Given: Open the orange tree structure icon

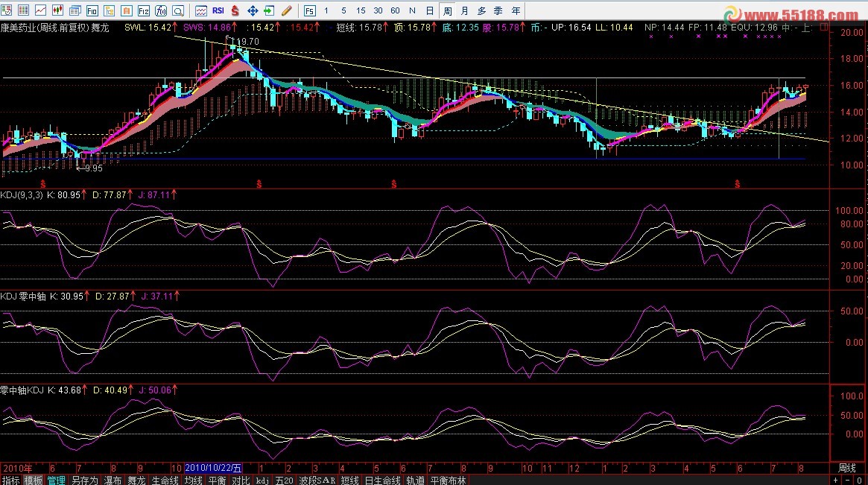Looking at the screenshot, I should (109, 10).
